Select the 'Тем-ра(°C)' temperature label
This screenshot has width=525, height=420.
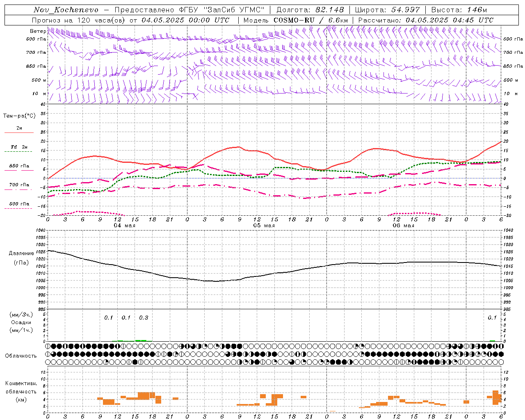coord(19,116)
